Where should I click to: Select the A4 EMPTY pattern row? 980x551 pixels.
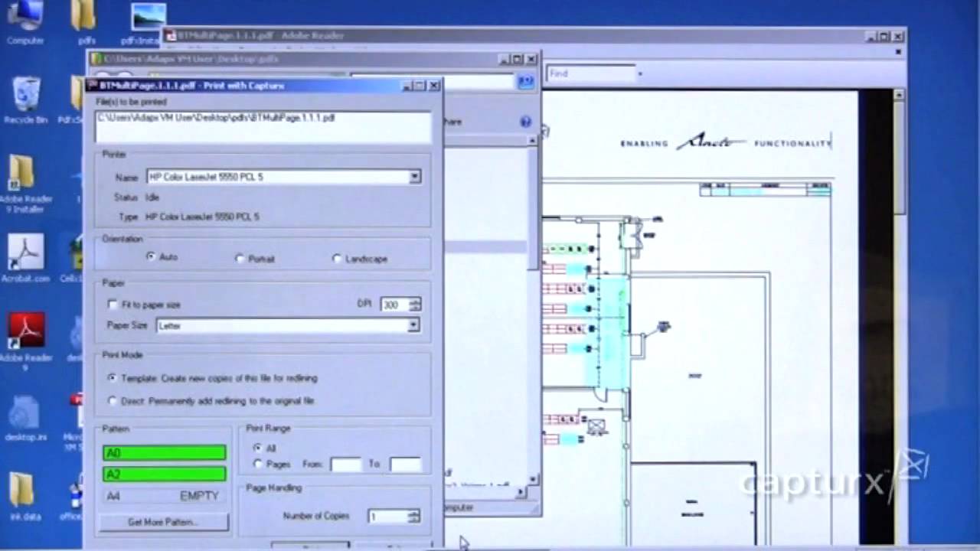point(165,496)
